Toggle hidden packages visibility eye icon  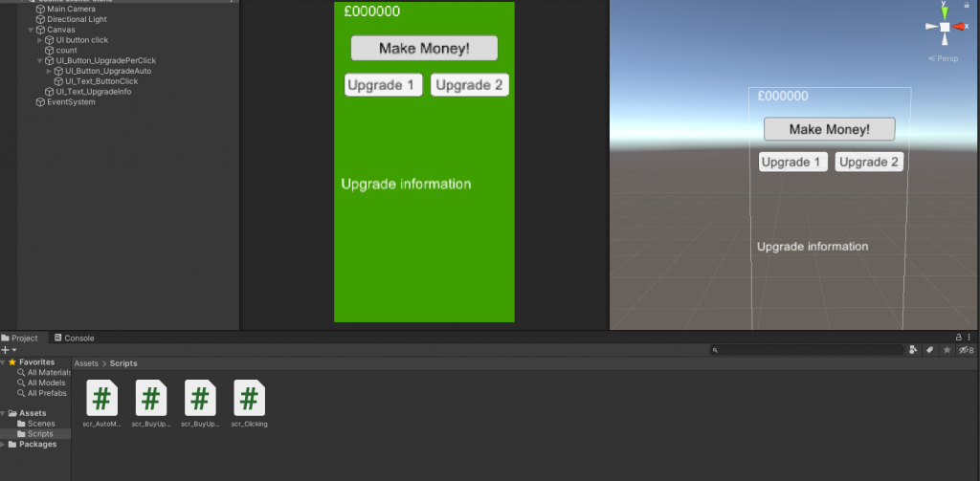coord(966,351)
